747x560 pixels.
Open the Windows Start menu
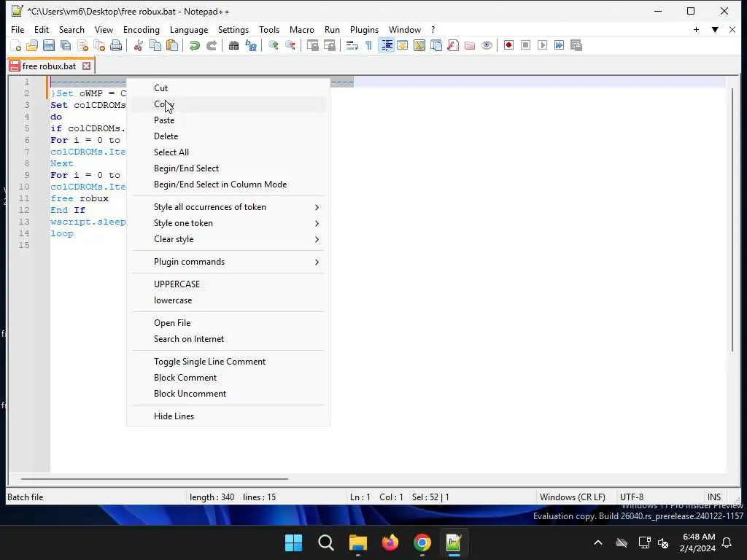293,542
